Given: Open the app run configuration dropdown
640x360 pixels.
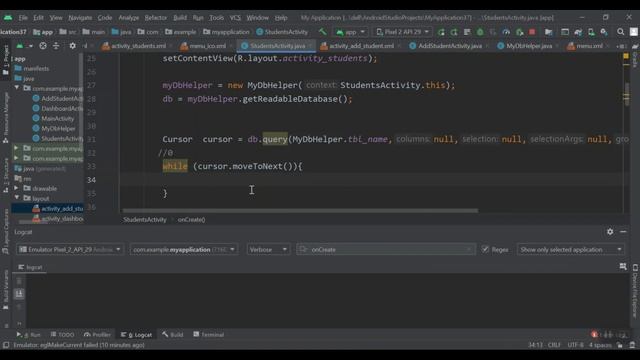Looking at the screenshot, I should click(x=350, y=32).
